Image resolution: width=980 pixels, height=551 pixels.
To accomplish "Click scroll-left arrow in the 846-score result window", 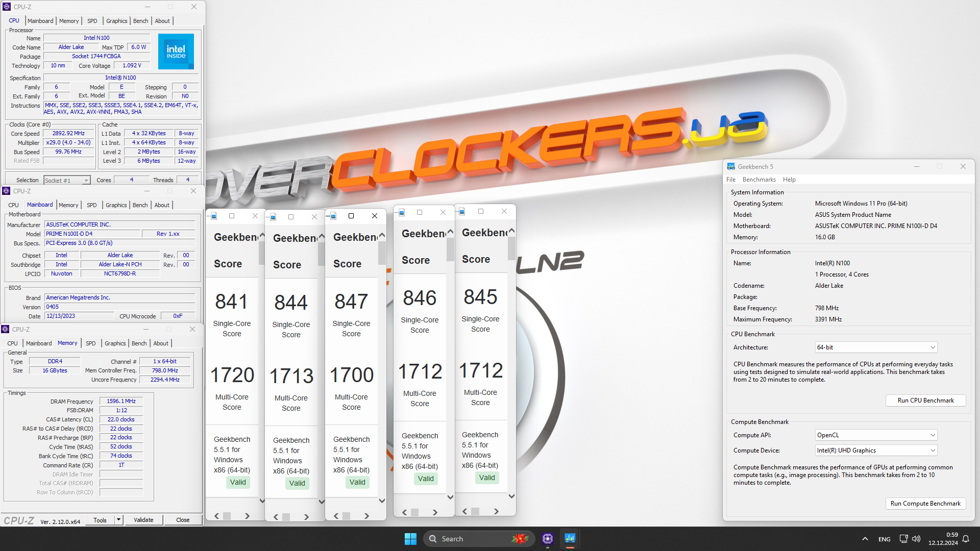I will tap(404, 512).
